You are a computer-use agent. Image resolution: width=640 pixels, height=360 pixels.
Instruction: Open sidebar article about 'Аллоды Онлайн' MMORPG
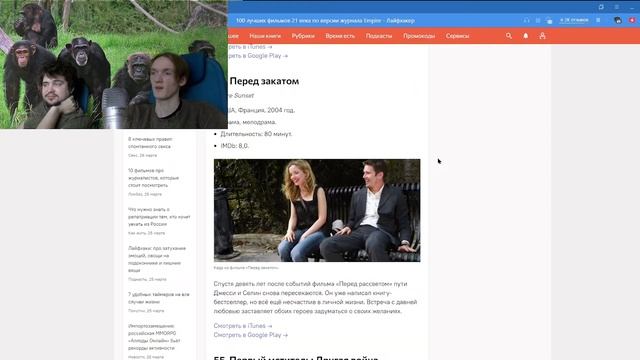154,337
